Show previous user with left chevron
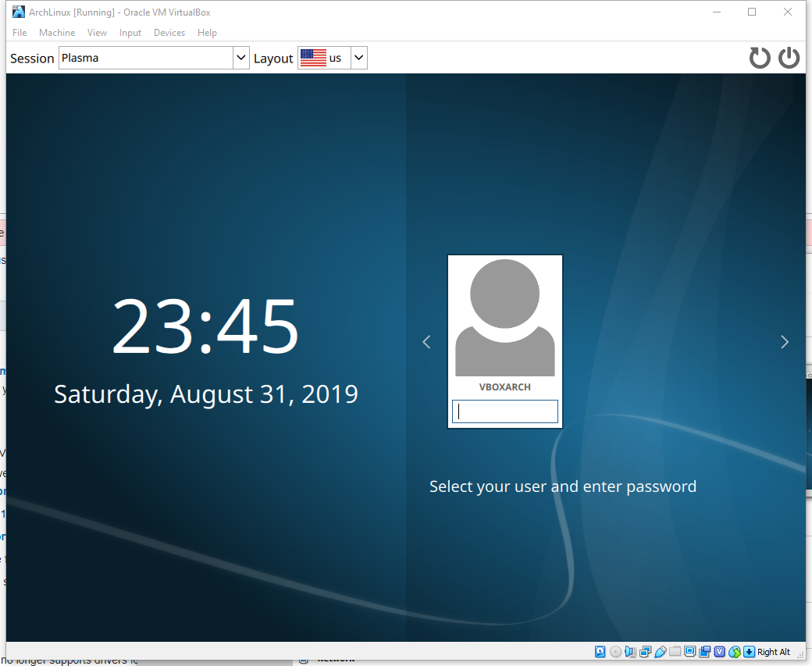 (x=426, y=342)
